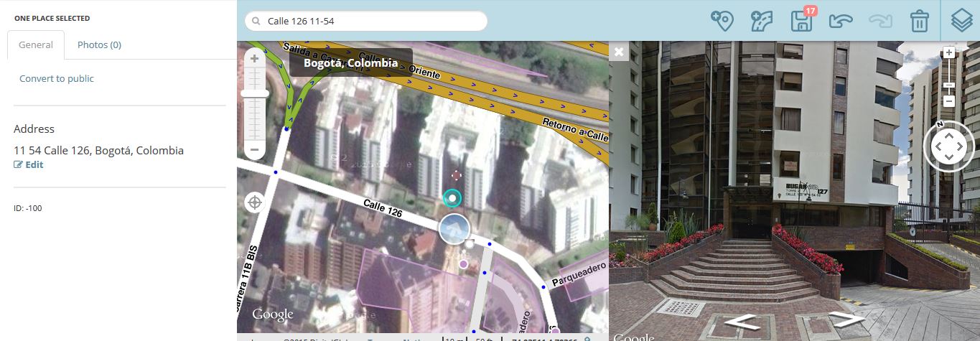Zoom in the map with plus button
Screen dimensions: 980x341
(254, 58)
